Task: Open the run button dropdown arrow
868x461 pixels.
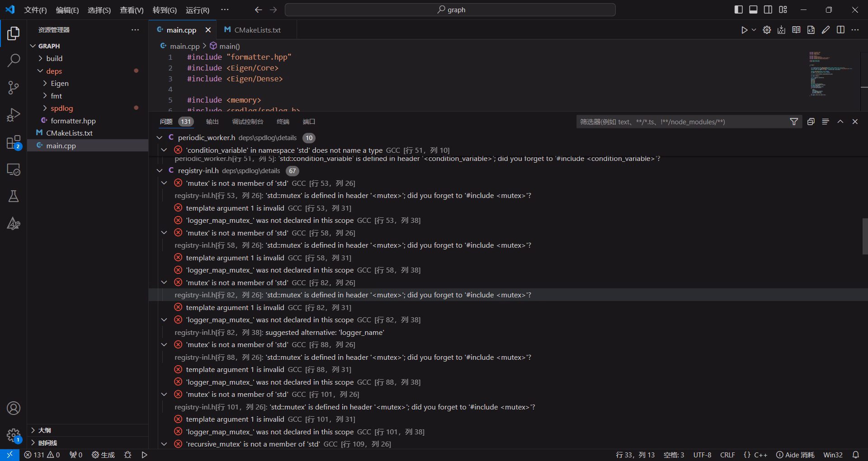Action: pyautogui.click(x=754, y=30)
